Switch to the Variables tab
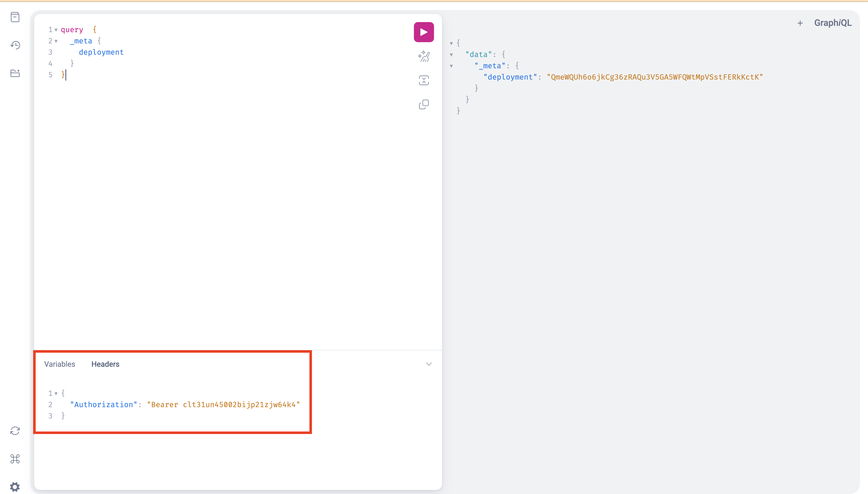Viewport: 868px width, 494px height. 60,364
